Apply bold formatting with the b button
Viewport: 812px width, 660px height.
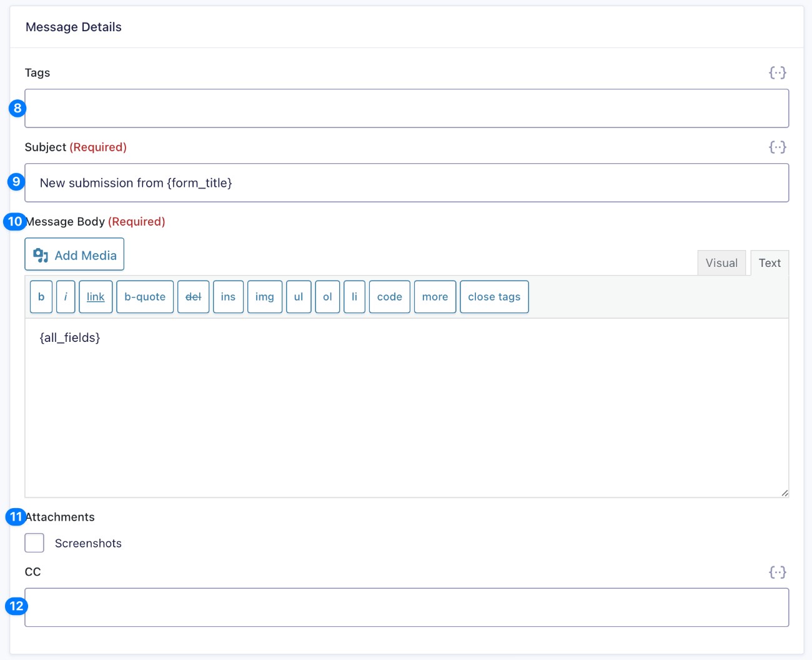tap(41, 296)
